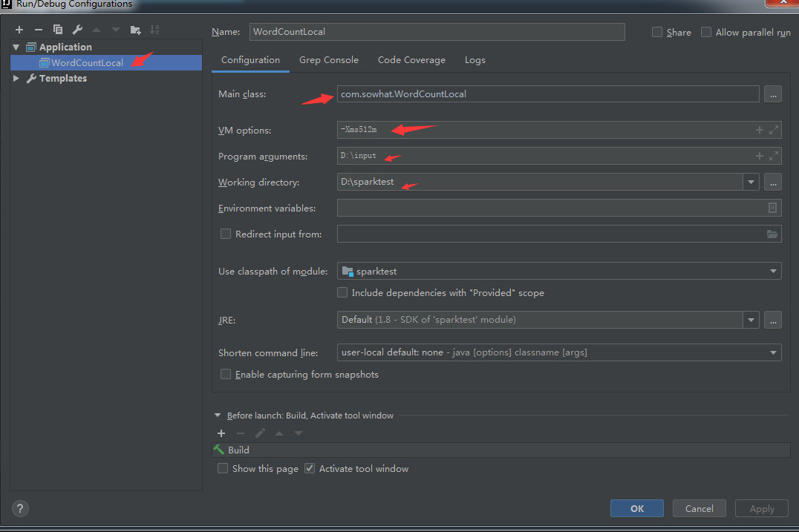Open Shorten command line dropdown
The image size is (799, 532).
tap(773, 352)
